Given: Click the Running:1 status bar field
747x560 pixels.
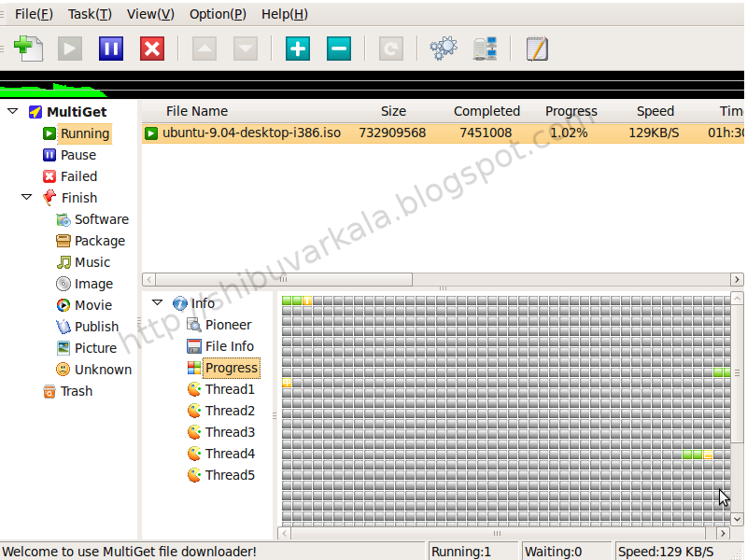Looking at the screenshot, I should 473,552.
